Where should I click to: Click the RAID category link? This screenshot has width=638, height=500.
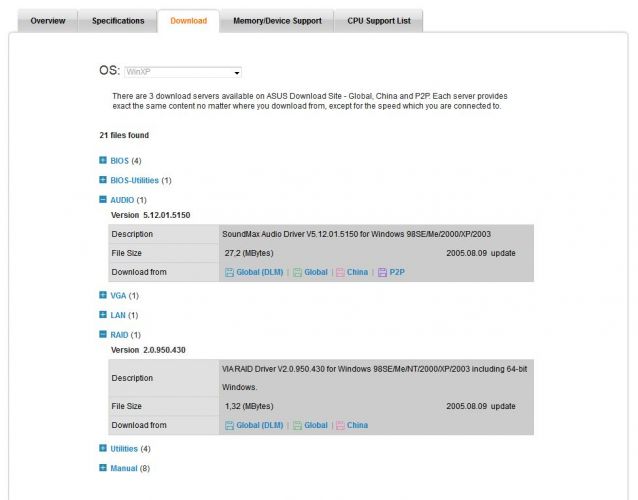tap(119, 335)
